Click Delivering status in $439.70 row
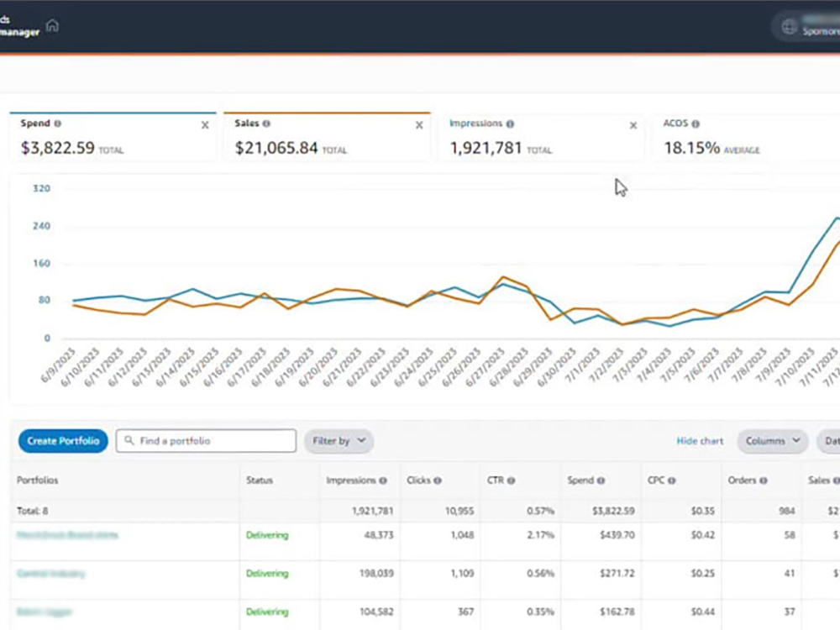This screenshot has height=630, width=840. [x=267, y=534]
